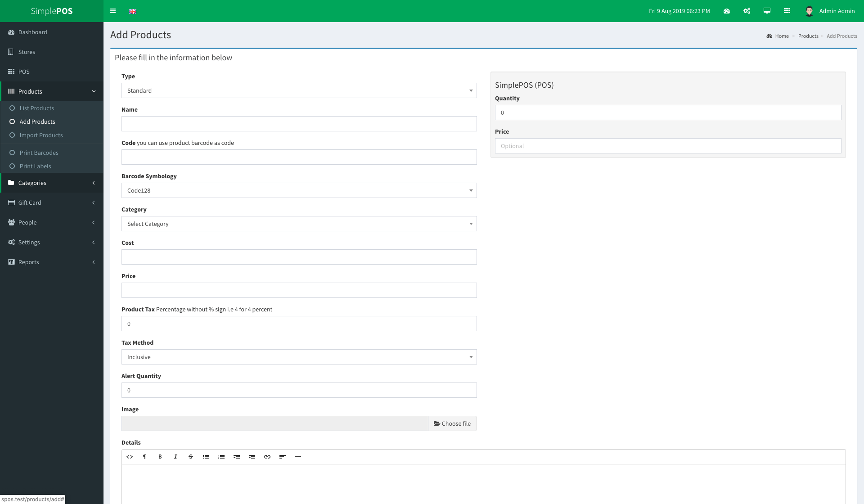Expand the Categories sidebar menu

(52, 183)
